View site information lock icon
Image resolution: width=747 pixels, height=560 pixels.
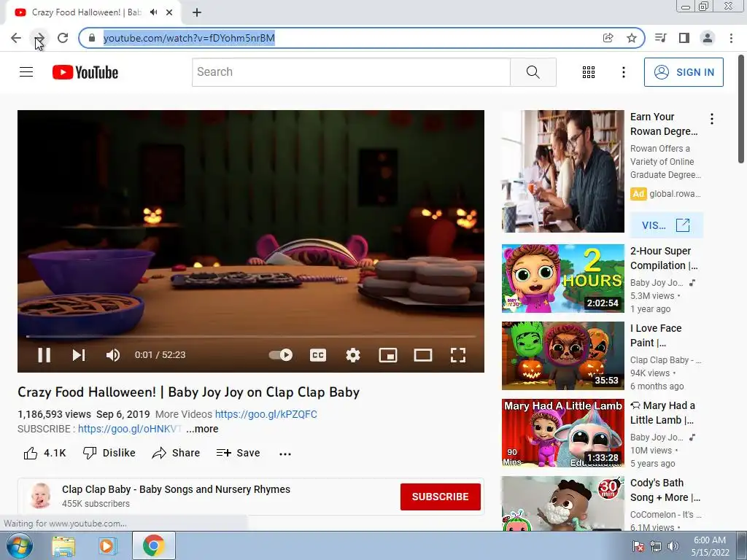pos(92,38)
